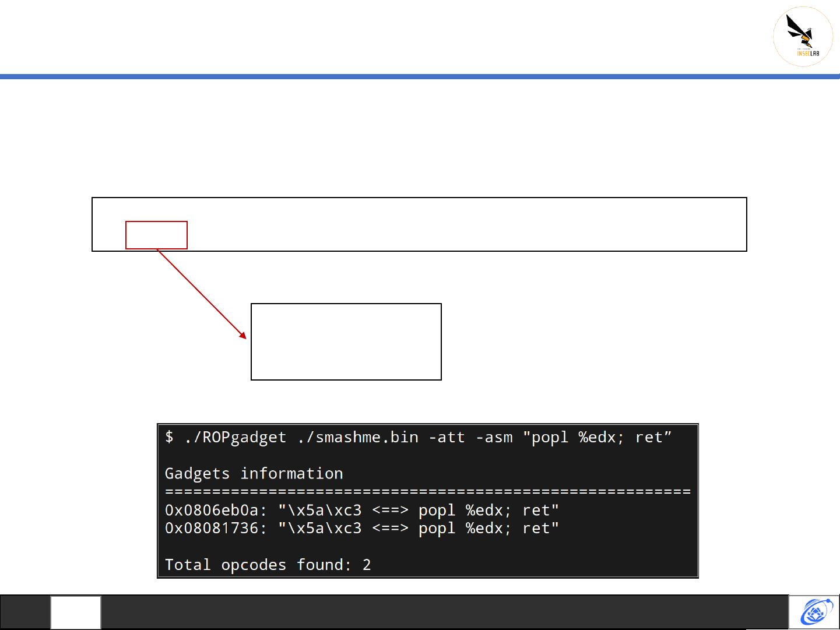Select the "\x5a\xc3" opcode in second result
The image size is (840, 630).
click(319, 528)
